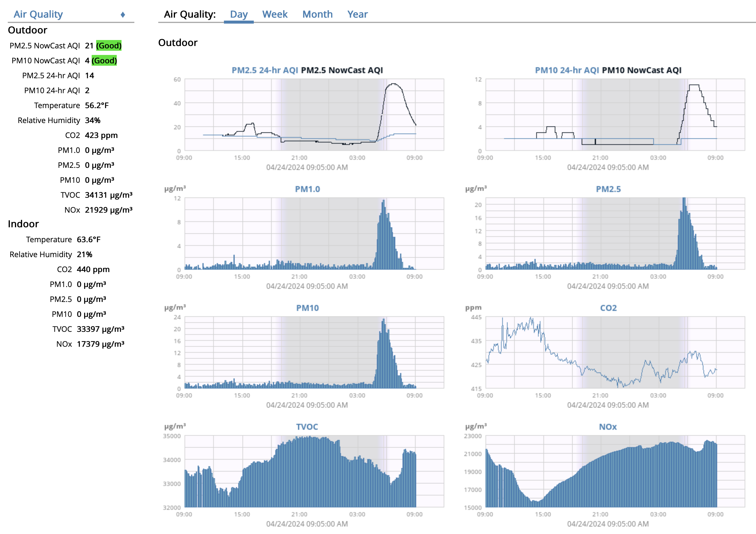756x534 pixels.
Task: Select indoor temperature value 63.6°F
Action: [89, 240]
